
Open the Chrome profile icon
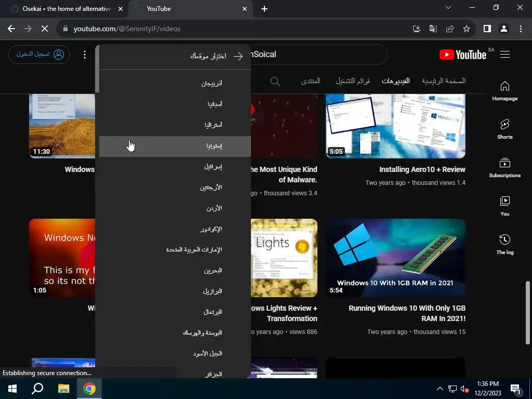pos(504,29)
